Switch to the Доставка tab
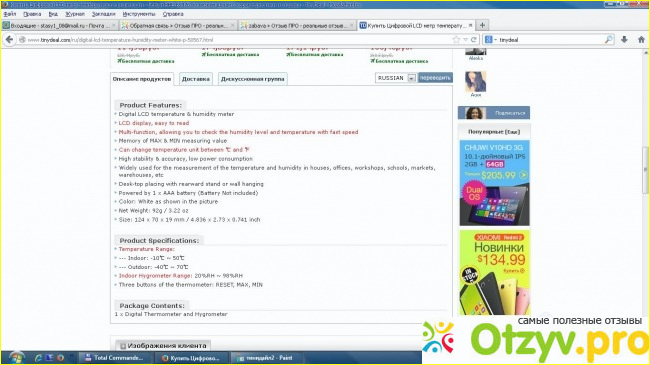This screenshot has height=365, width=650. pos(196,79)
